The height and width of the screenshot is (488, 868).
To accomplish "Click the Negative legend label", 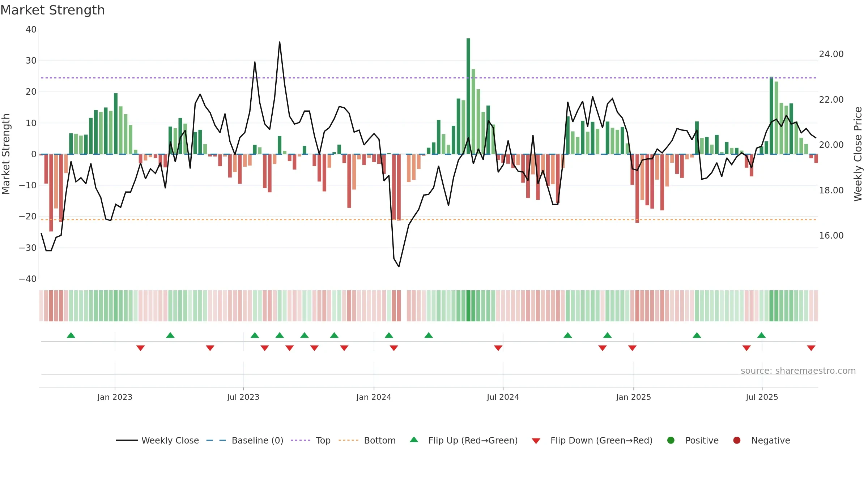I will pyautogui.click(x=771, y=440).
